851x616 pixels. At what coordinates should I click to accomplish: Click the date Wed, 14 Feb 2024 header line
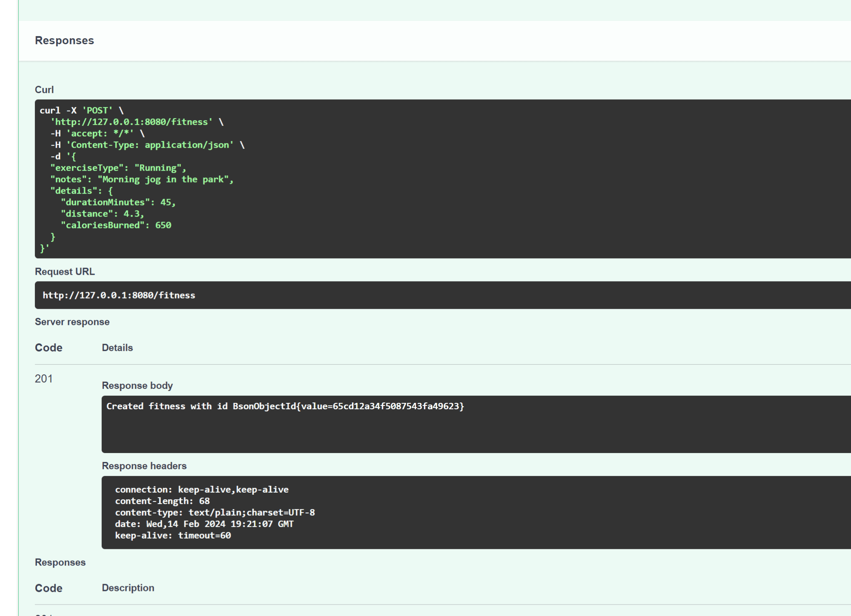point(204,524)
